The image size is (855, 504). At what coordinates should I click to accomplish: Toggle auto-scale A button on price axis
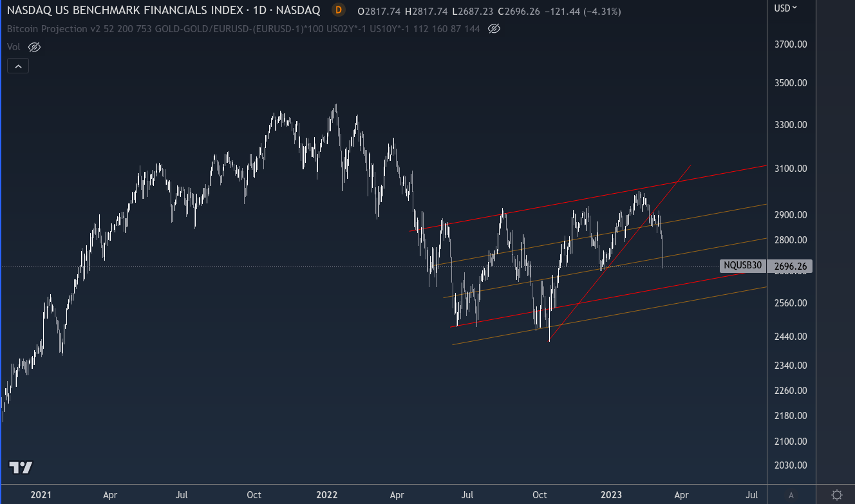tap(791, 494)
